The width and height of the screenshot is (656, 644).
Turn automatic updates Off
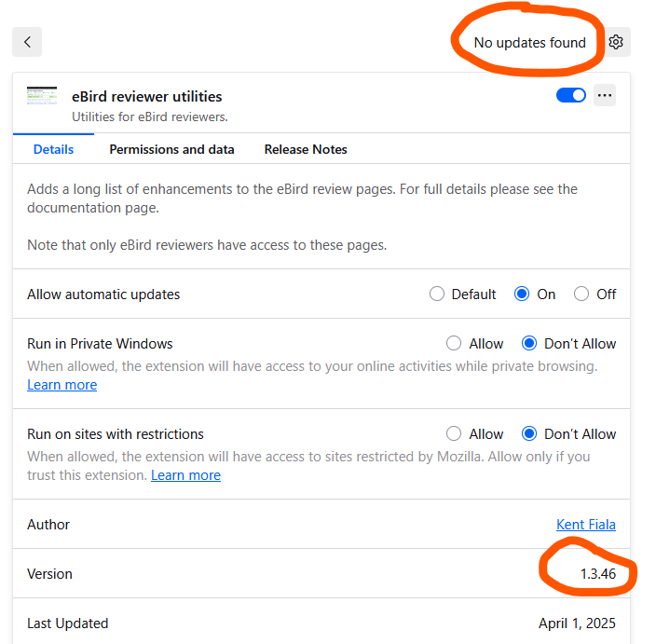coord(581,295)
